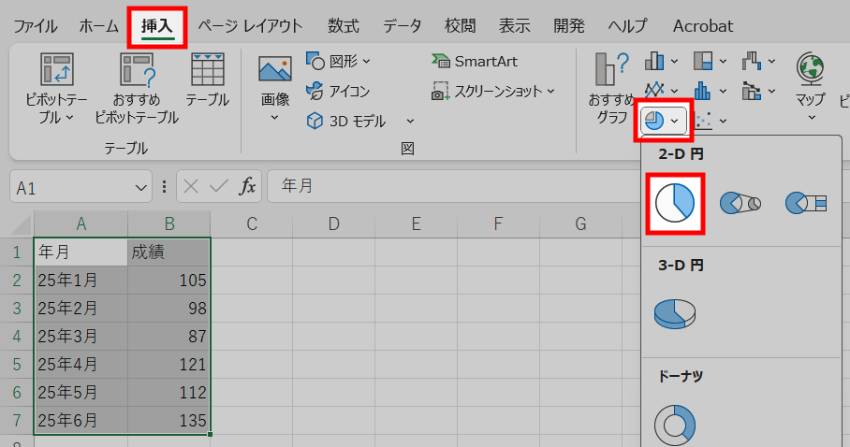Click the fx insert function icon
Image resolution: width=850 pixels, height=447 pixels.
pyautogui.click(x=248, y=187)
